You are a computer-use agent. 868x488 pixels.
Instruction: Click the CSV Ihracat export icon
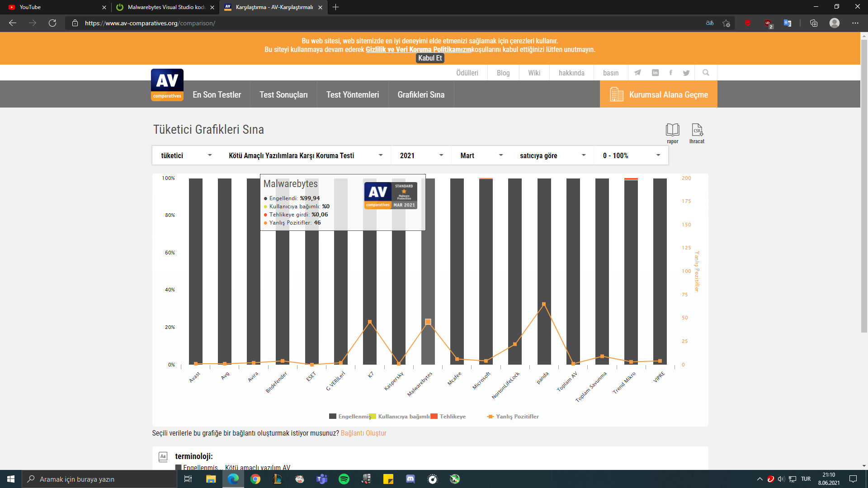tap(697, 130)
